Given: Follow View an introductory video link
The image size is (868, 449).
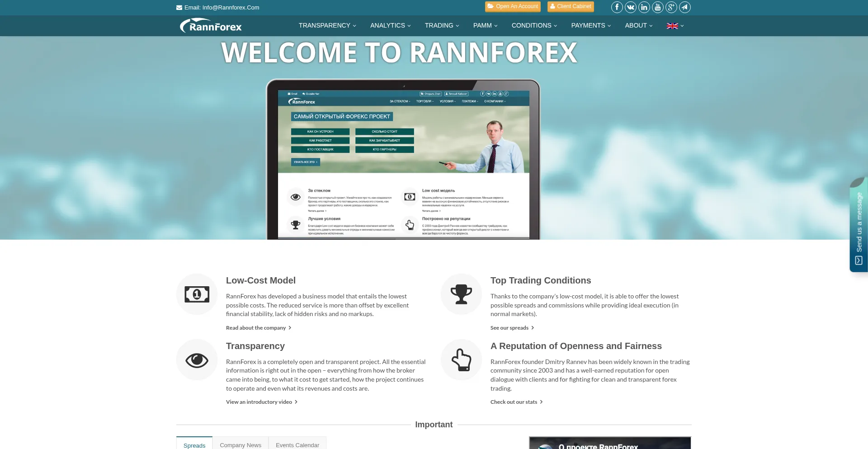Looking at the screenshot, I should coord(262,402).
